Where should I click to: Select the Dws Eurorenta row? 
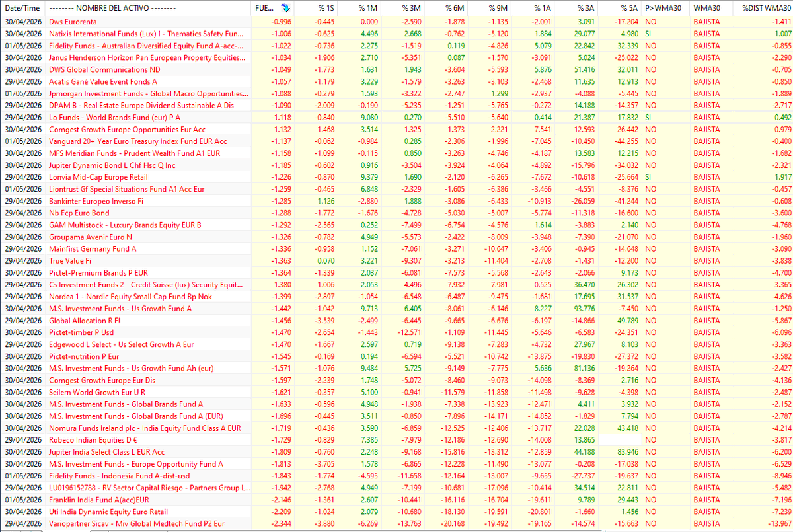(x=397, y=22)
